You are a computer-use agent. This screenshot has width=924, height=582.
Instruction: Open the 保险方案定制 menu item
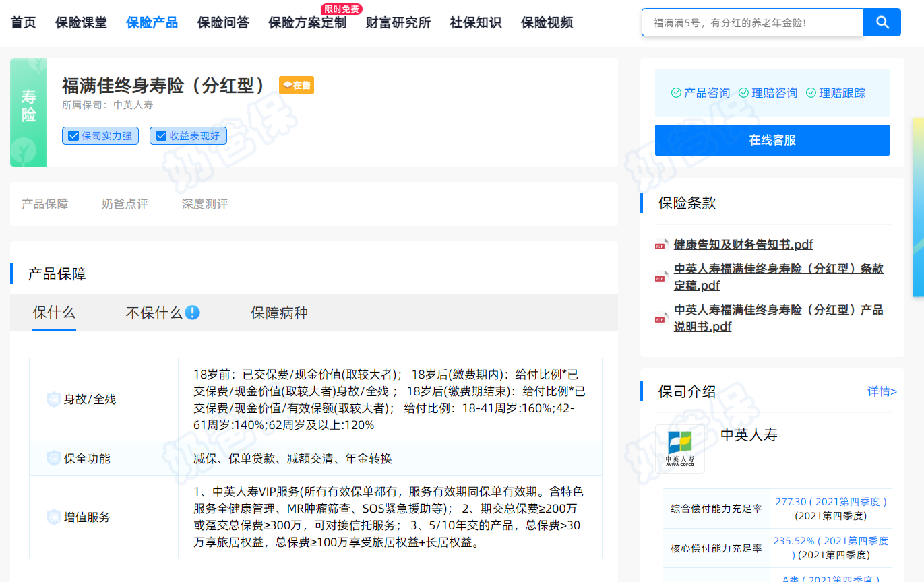(x=307, y=23)
